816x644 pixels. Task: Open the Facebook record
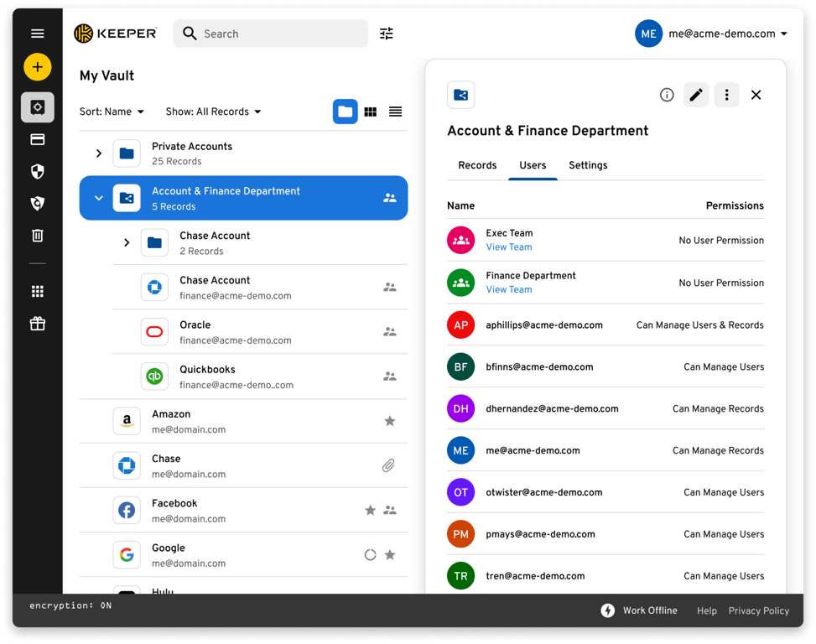243,511
